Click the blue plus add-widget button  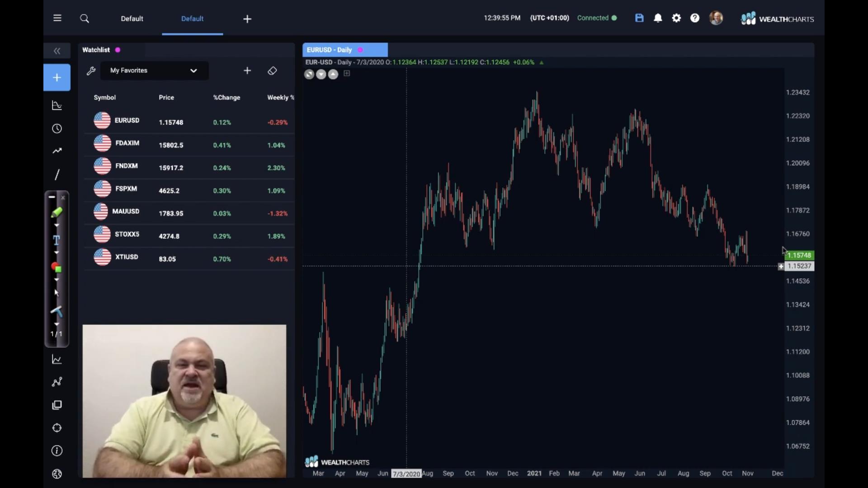pyautogui.click(x=57, y=78)
